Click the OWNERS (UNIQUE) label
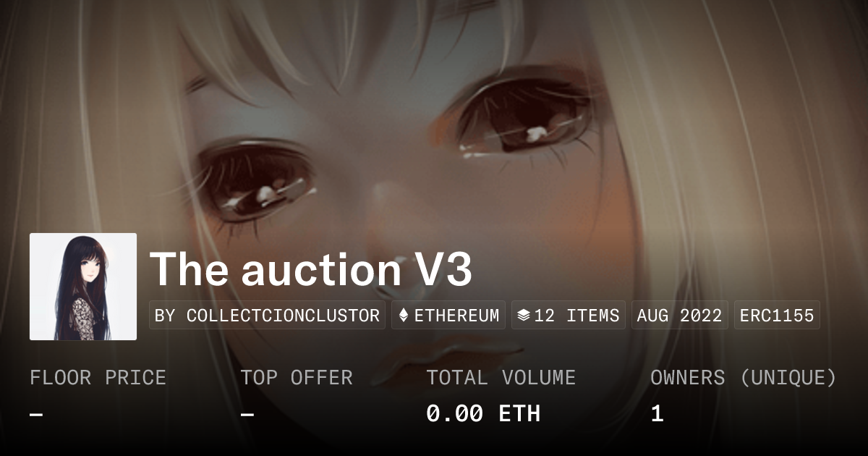Image resolution: width=868 pixels, height=456 pixels. pos(744,378)
